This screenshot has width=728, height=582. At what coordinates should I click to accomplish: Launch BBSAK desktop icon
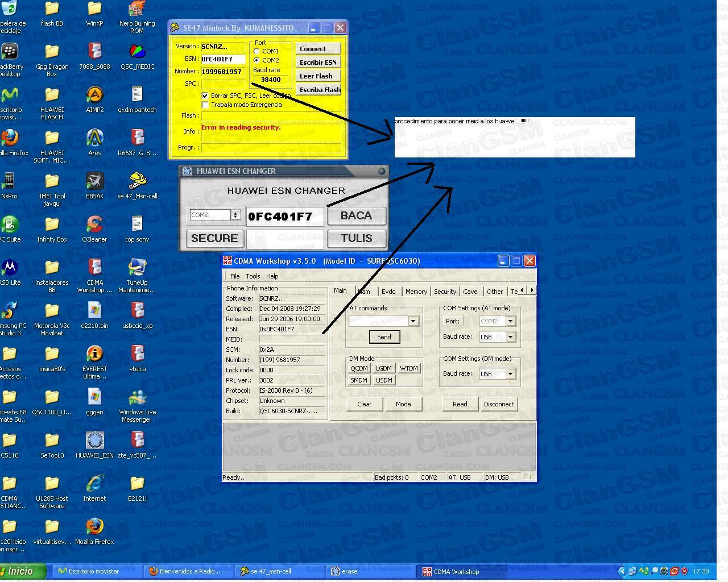(94, 181)
